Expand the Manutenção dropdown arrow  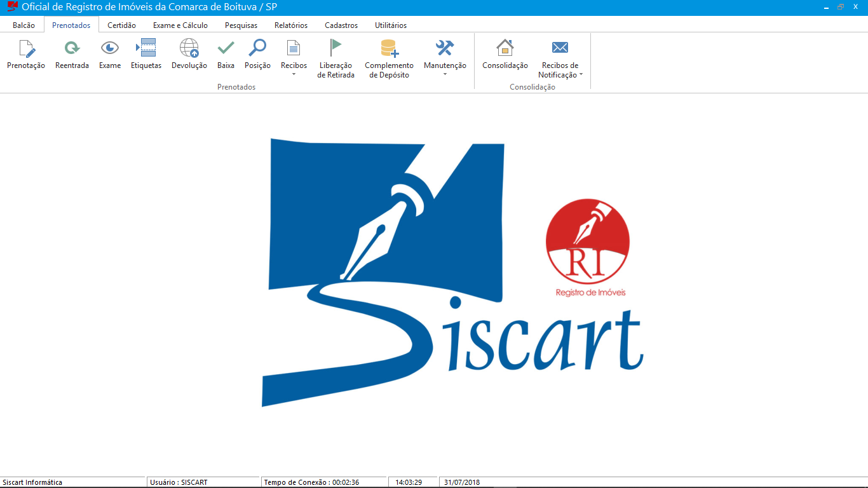445,74
